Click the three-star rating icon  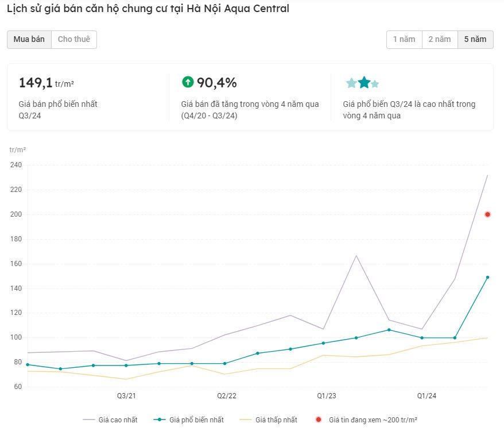point(362,83)
